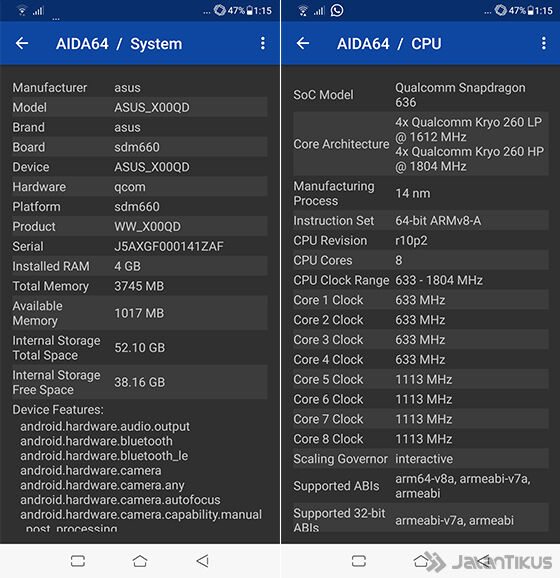560x578 pixels.
Task: Tap home button below System screen
Action: click(x=140, y=561)
